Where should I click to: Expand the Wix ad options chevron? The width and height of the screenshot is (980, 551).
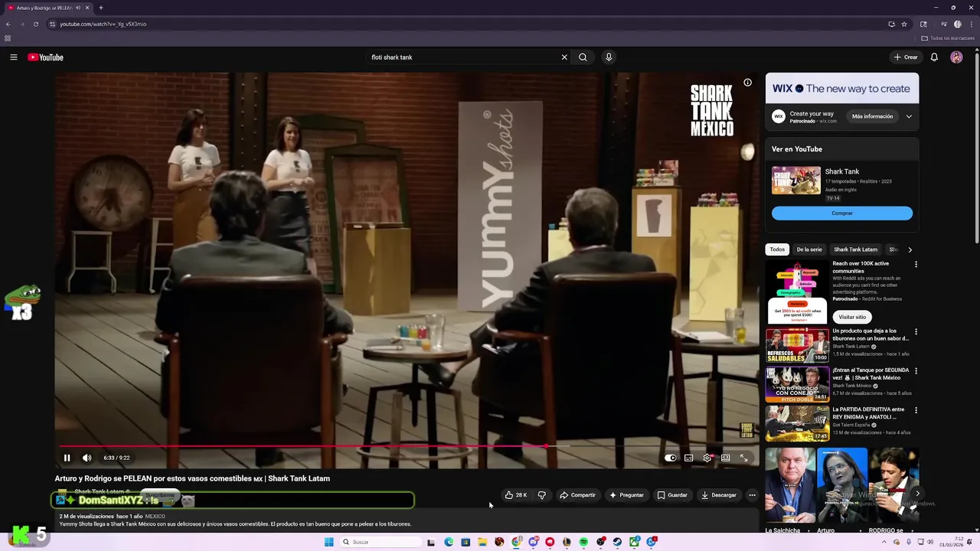[x=909, y=116]
